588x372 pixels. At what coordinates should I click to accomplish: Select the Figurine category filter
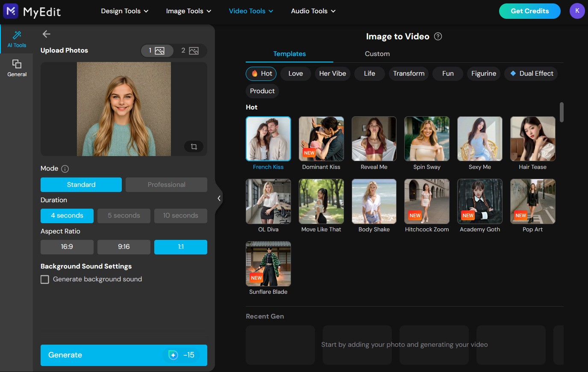point(484,74)
